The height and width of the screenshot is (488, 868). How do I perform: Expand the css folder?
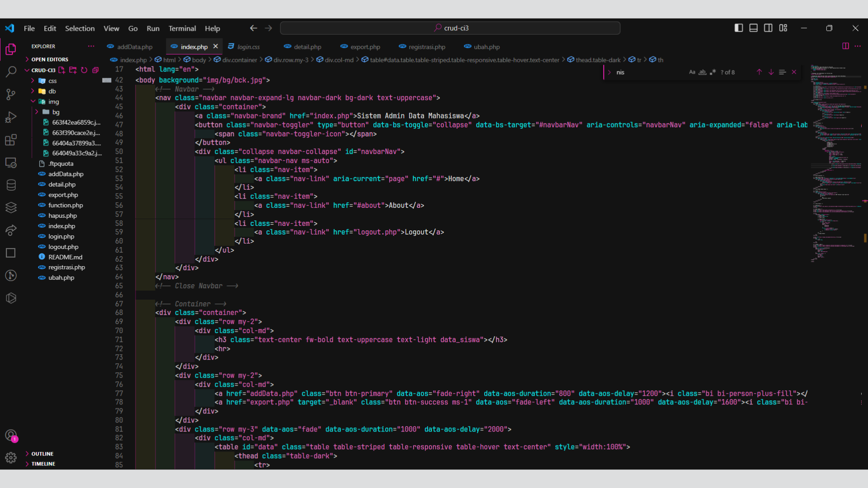[52, 81]
